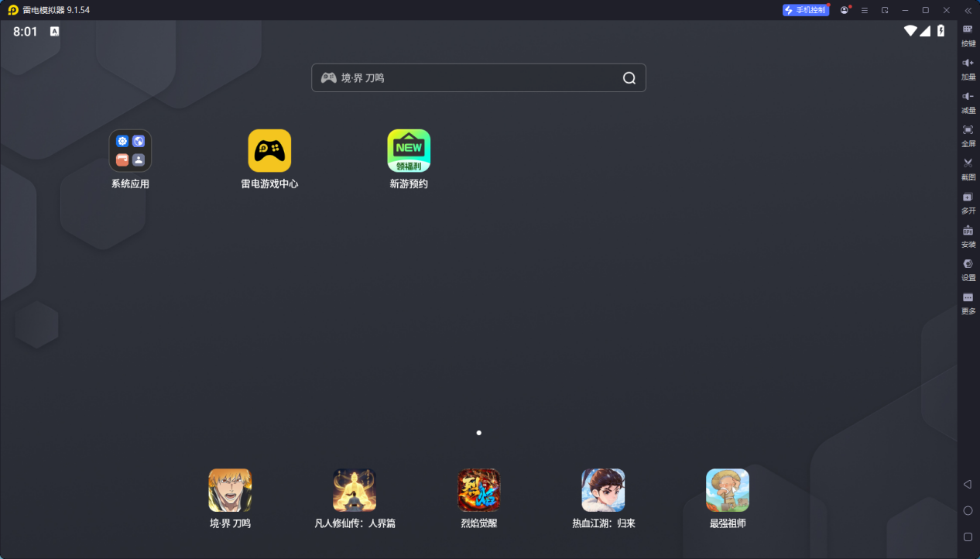Open the user account icon in title bar
Image resolution: width=980 pixels, height=559 pixels.
coord(845,10)
